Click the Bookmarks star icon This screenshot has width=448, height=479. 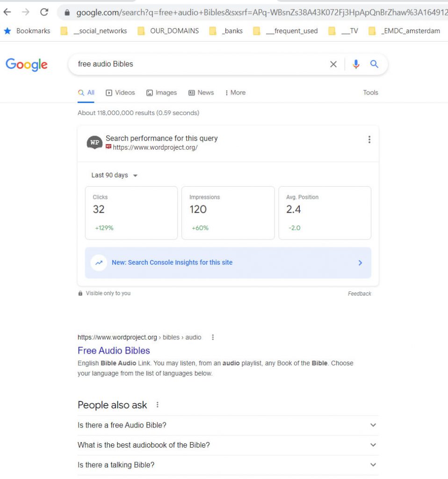(7, 31)
